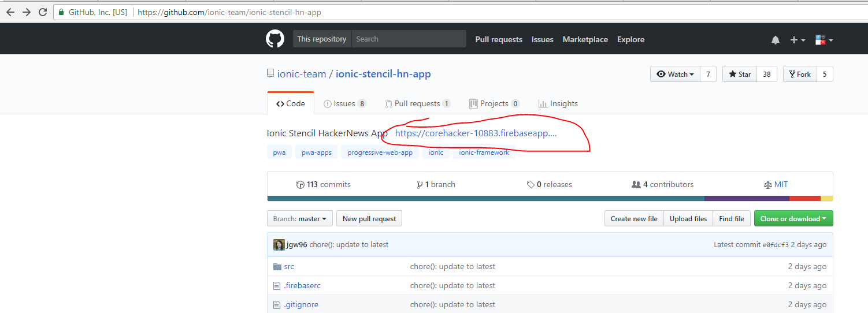Select the pwa topic tag
Image resolution: width=868 pixels, height=313 pixels.
pos(279,152)
